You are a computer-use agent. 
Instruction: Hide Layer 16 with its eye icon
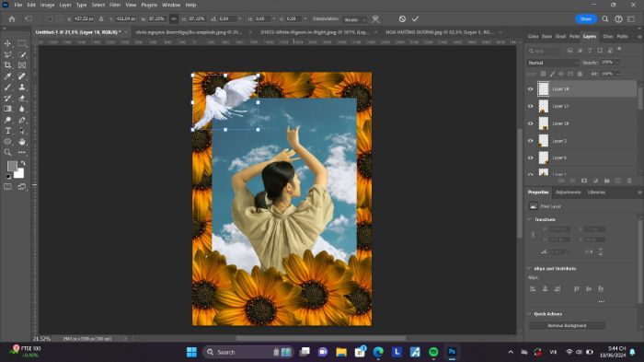tap(531, 123)
